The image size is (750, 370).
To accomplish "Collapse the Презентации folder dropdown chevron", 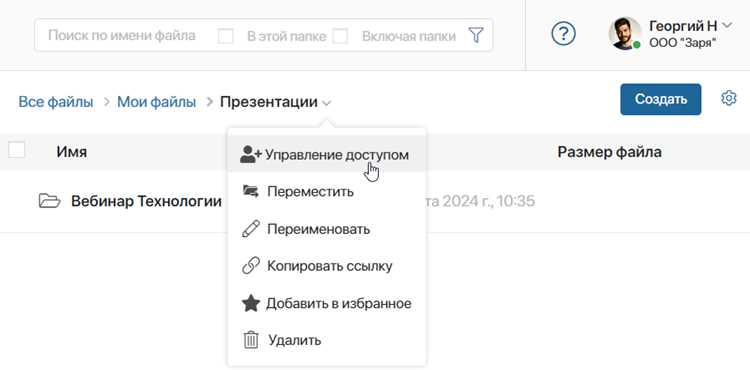I will point(326,103).
